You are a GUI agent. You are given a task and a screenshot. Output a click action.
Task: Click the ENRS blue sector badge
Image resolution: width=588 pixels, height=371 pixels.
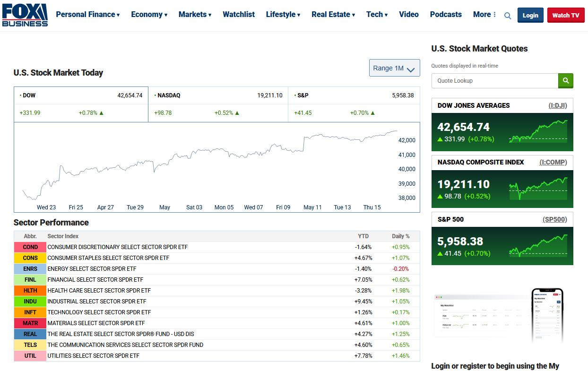30,269
